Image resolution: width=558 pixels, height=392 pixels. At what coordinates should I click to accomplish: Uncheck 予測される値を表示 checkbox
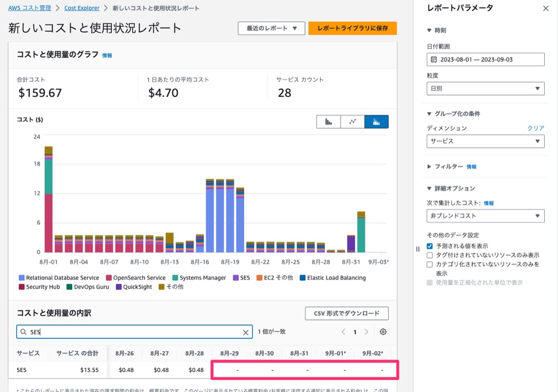coord(430,246)
